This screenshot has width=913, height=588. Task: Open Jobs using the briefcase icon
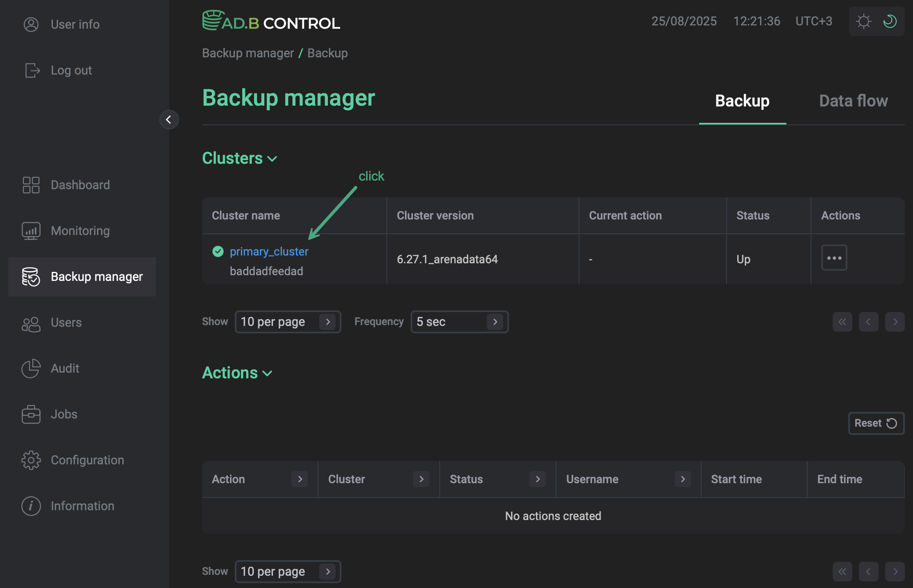coord(31,414)
